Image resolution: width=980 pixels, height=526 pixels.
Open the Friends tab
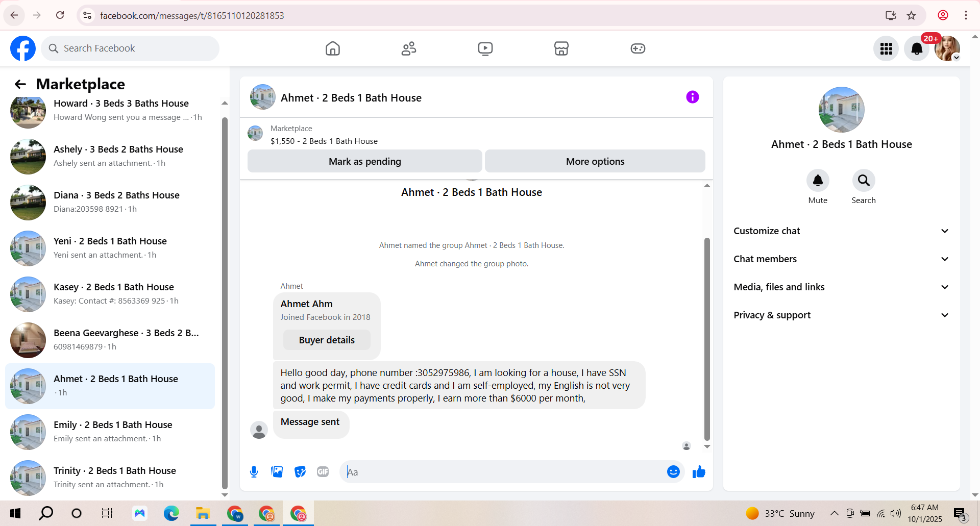click(409, 48)
